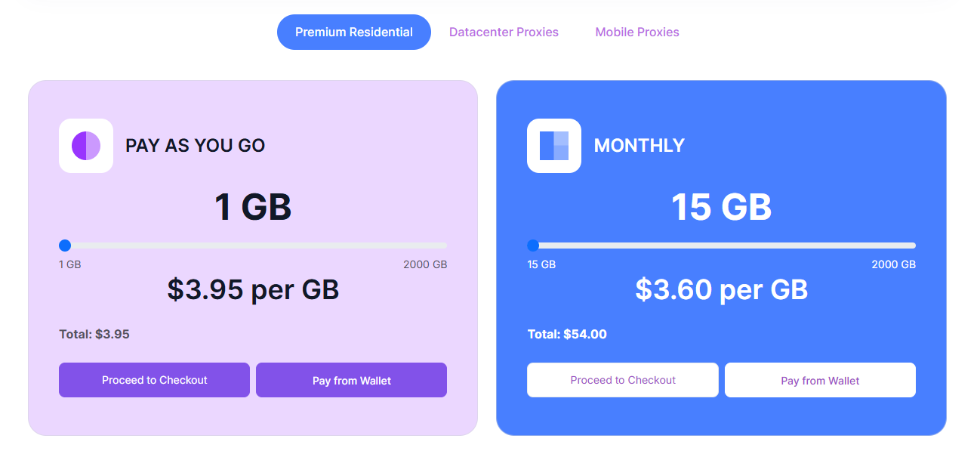The height and width of the screenshot is (454, 980).
Task: Click the $3.95 per GB price
Action: click(253, 289)
